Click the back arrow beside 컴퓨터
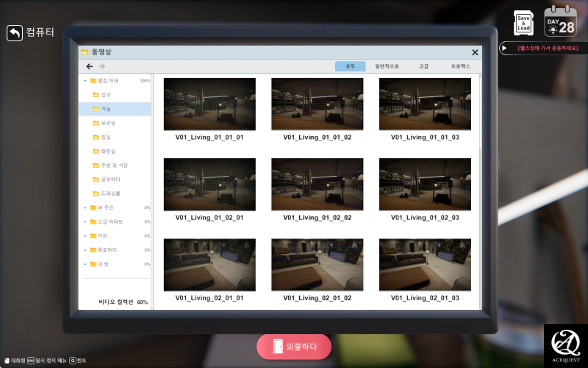 [x=15, y=33]
